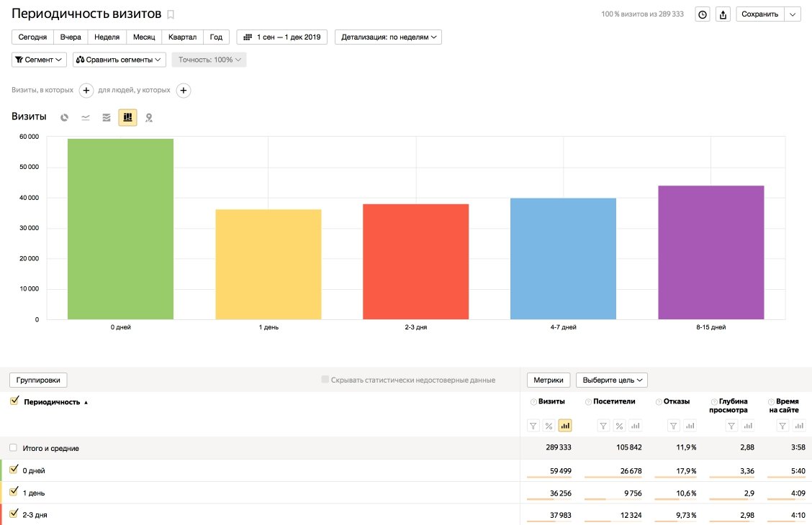Screen dimensions: 812x525
Task: Open the map chart view icon
Action: tap(149, 117)
